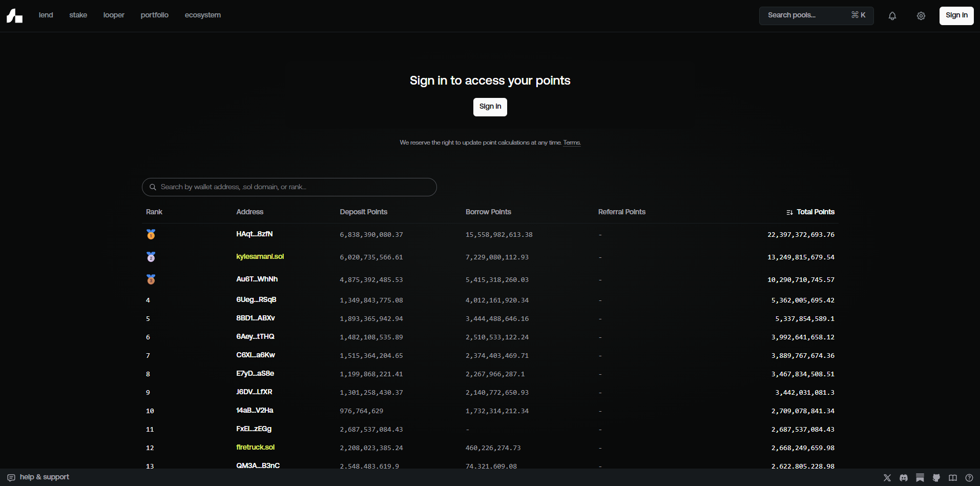Open the GitHub icon in footer
Screen dimensions: 980x486
pos(936,478)
